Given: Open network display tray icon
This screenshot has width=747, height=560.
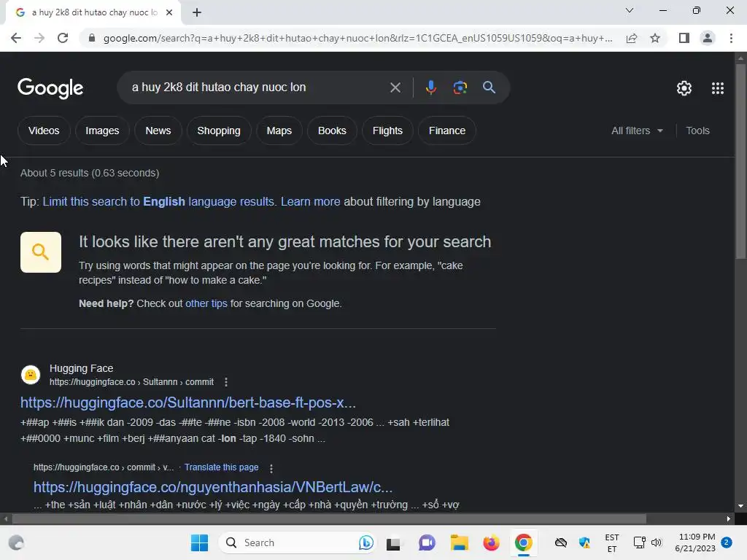Looking at the screenshot, I should click(639, 542).
